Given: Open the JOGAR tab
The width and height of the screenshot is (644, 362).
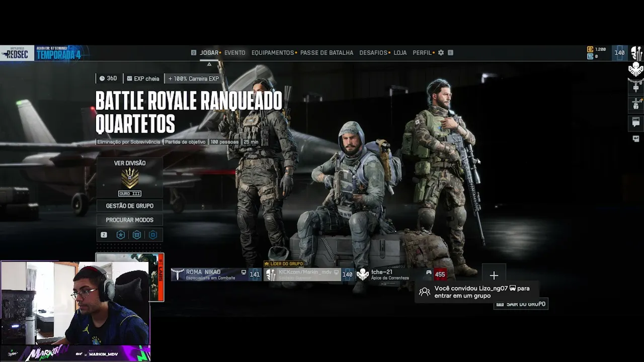Looking at the screenshot, I should 209,53.
